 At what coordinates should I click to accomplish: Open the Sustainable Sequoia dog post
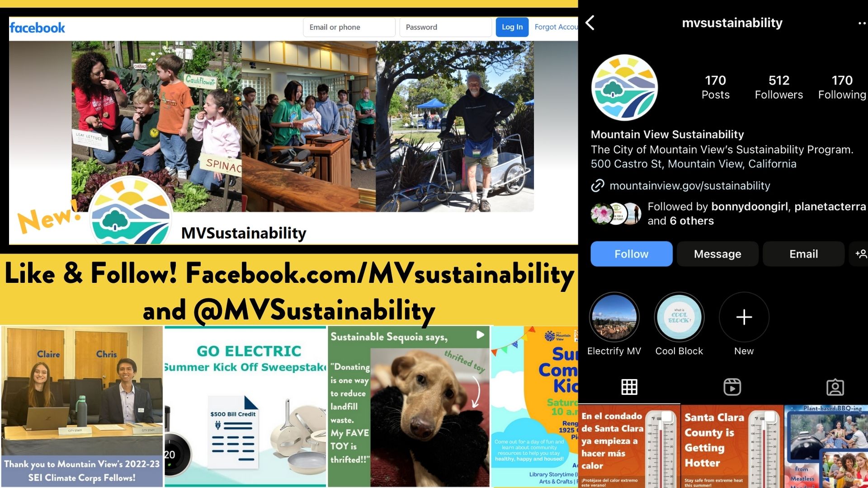[x=409, y=406]
